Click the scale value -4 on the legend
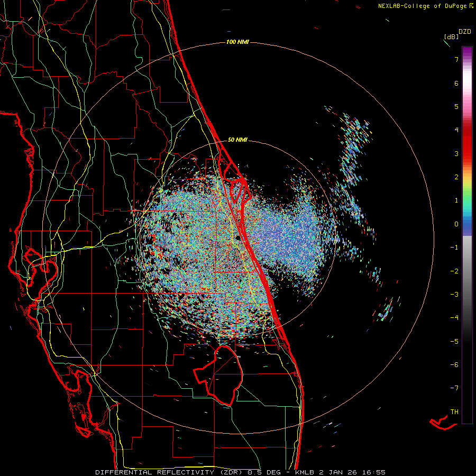Viewport: 476px width, 476px height. [x=454, y=318]
